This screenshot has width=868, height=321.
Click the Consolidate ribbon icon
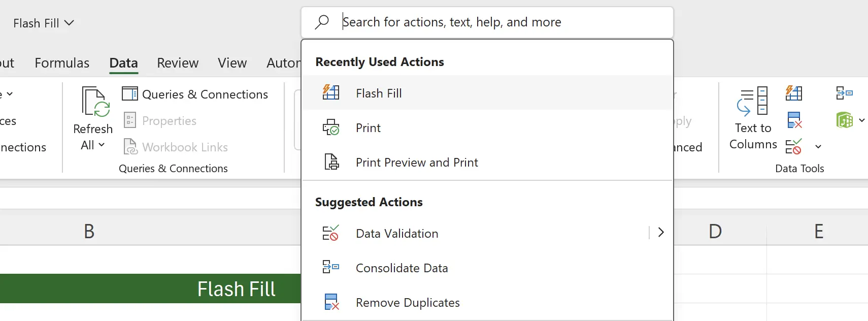(x=844, y=93)
